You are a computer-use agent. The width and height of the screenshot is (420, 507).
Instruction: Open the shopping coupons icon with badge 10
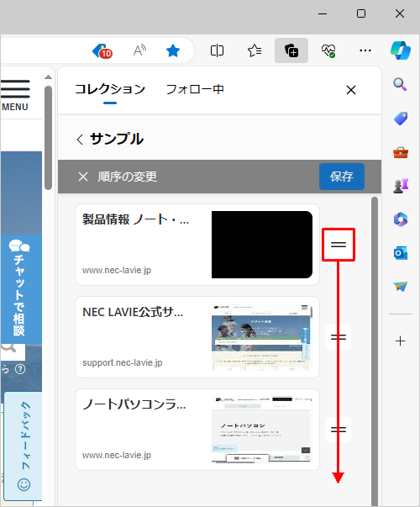click(x=102, y=51)
